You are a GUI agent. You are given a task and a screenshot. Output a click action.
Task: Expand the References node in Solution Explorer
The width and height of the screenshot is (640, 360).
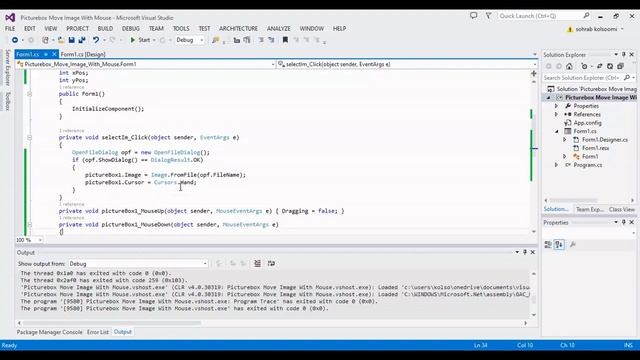pyautogui.click(x=556, y=114)
